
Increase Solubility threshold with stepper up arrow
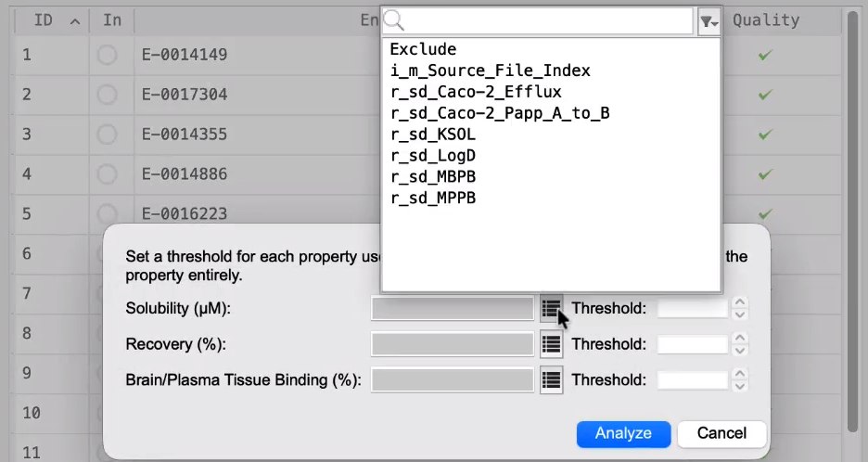click(x=740, y=302)
